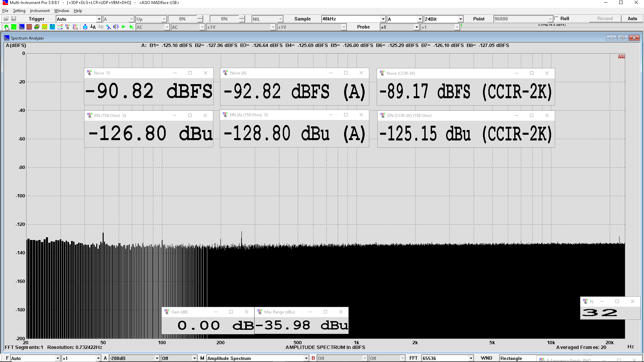Toggle the Roll checkbox
This screenshot has width=644, height=362.
click(556, 19)
